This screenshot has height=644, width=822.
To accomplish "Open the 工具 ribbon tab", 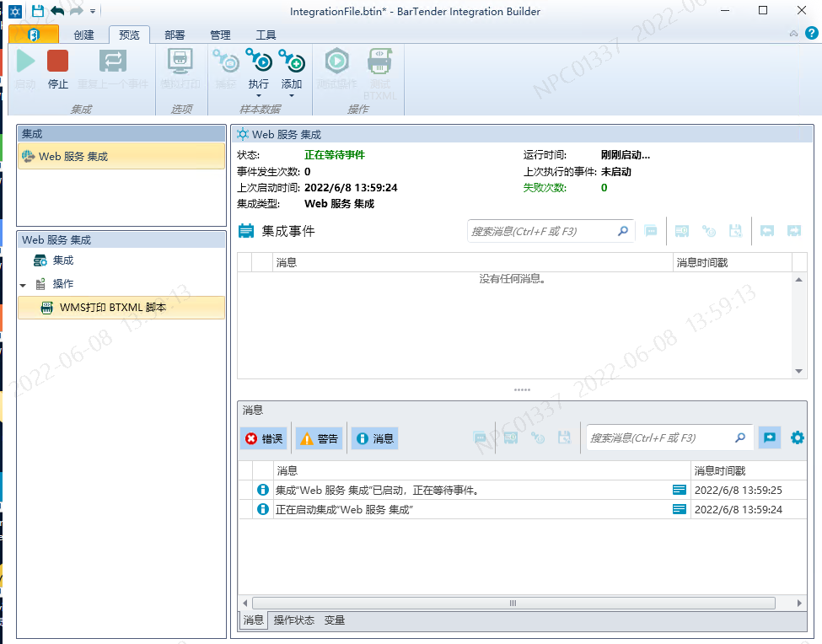I will coord(266,35).
